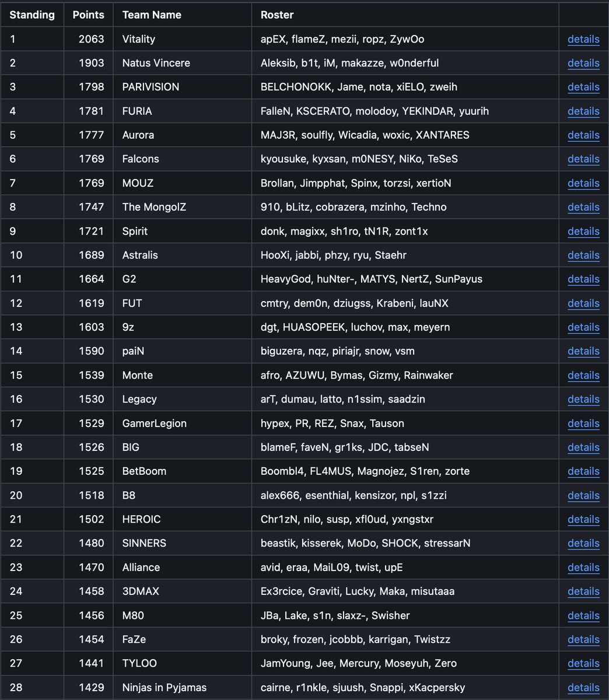The width and height of the screenshot is (609, 700).
Task: Click the roster blameF, faveN, gr1ks, JDC, tabseN
Action: click(345, 447)
